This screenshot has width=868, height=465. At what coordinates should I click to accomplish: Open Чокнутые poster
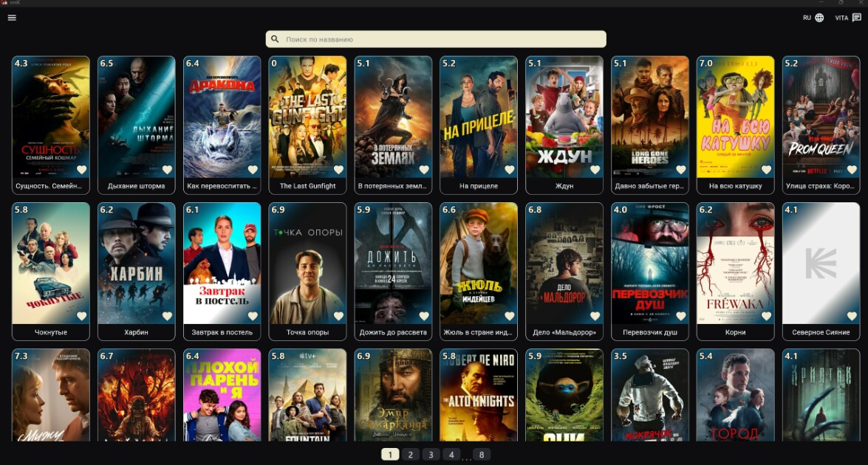coord(50,263)
